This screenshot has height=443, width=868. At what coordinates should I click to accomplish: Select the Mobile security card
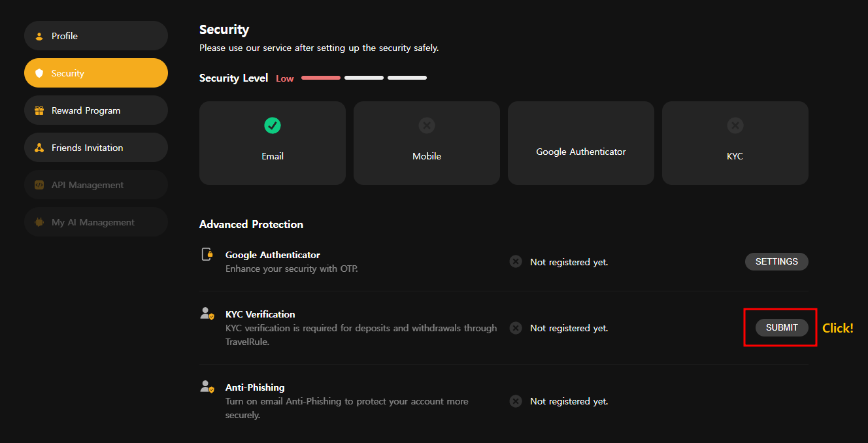click(427, 143)
